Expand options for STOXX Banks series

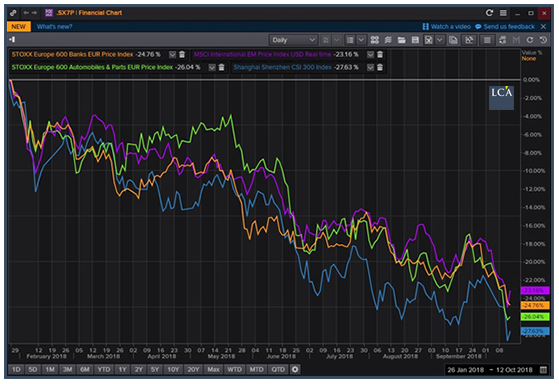173,55
